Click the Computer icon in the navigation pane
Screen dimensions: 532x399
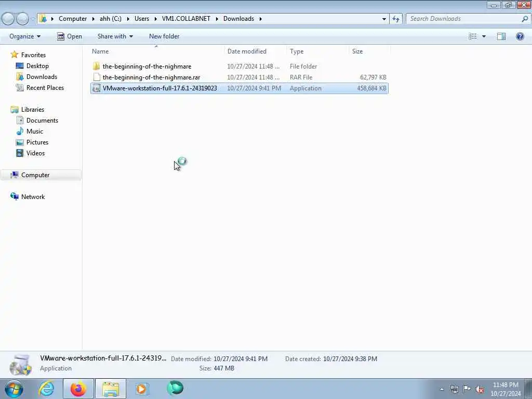click(14, 175)
